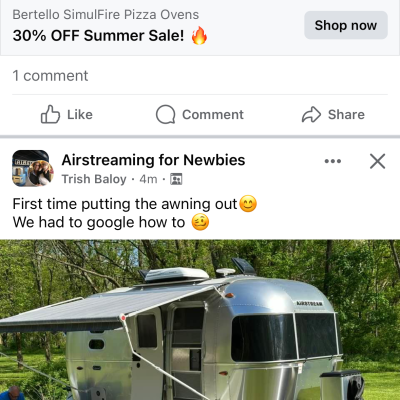Screen dimensions: 400x400
Task: Open the three-dot post options menu
Action: click(x=333, y=161)
